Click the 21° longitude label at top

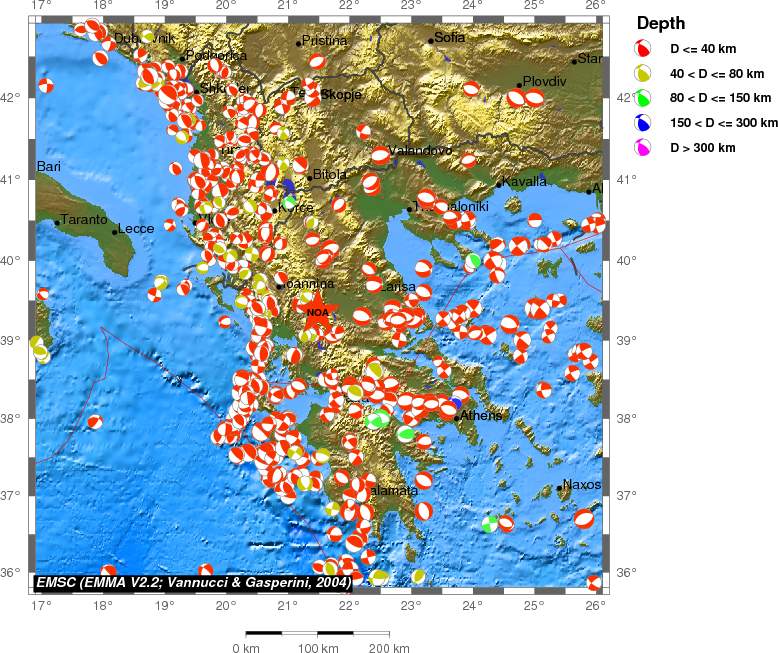tap(287, 5)
